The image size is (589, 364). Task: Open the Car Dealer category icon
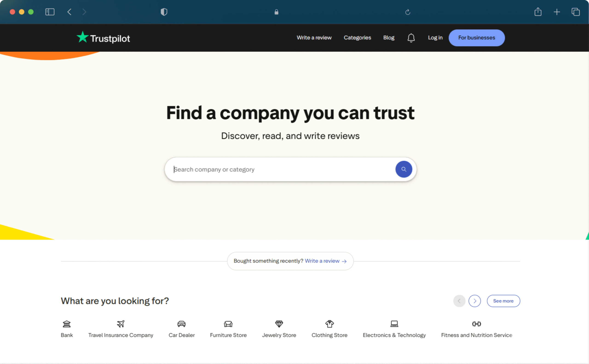182,324
